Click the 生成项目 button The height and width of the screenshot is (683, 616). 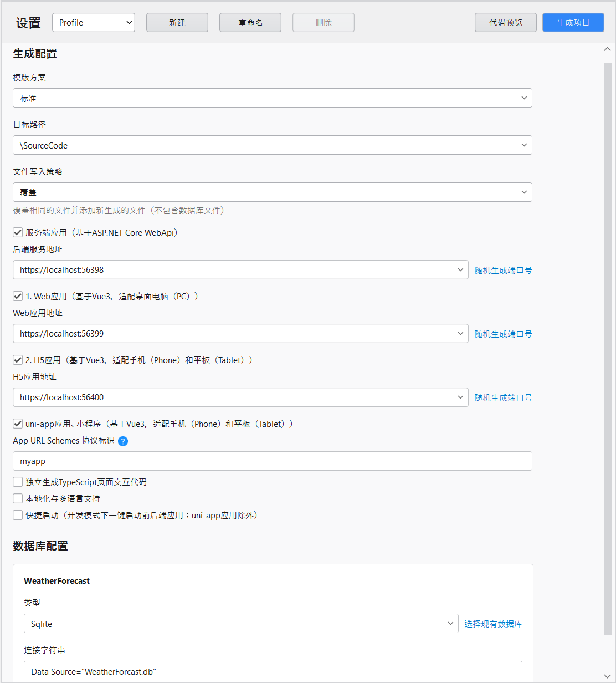[573, 23]
